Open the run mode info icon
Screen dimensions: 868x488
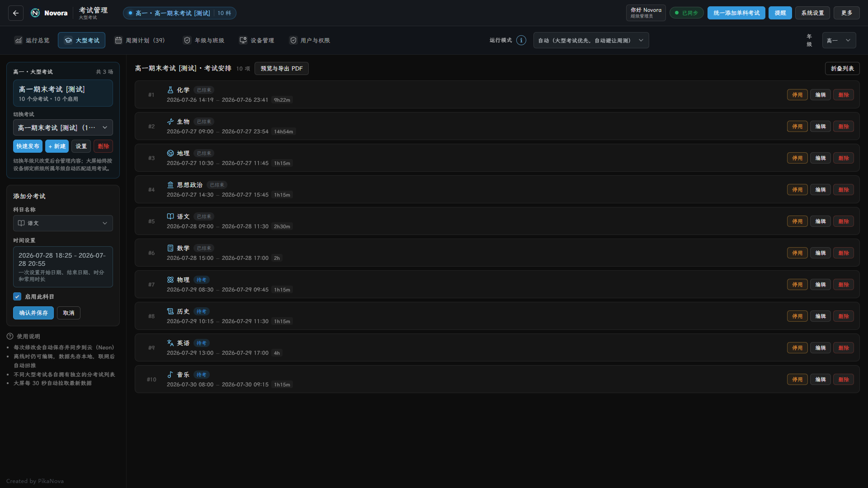coord(521,40)
